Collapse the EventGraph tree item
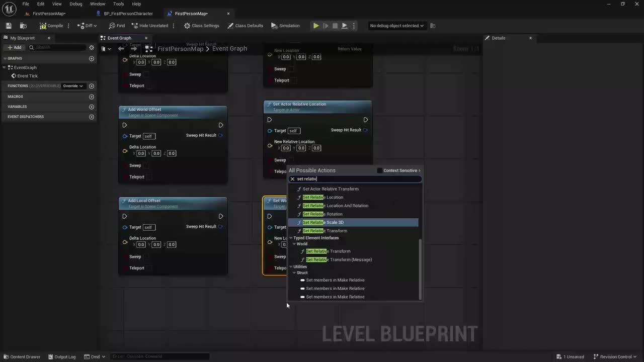The height and width of the screenshot is (362, 644). point(5,67)
